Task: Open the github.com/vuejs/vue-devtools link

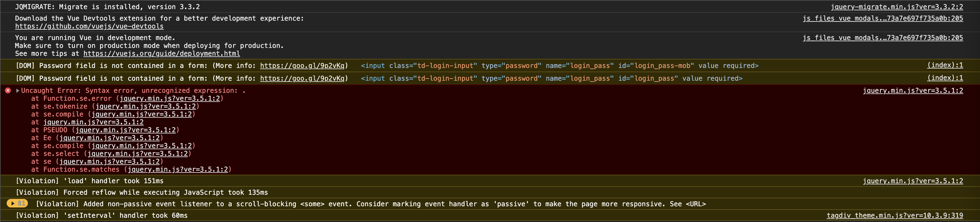Action: [x=89, y=26]
